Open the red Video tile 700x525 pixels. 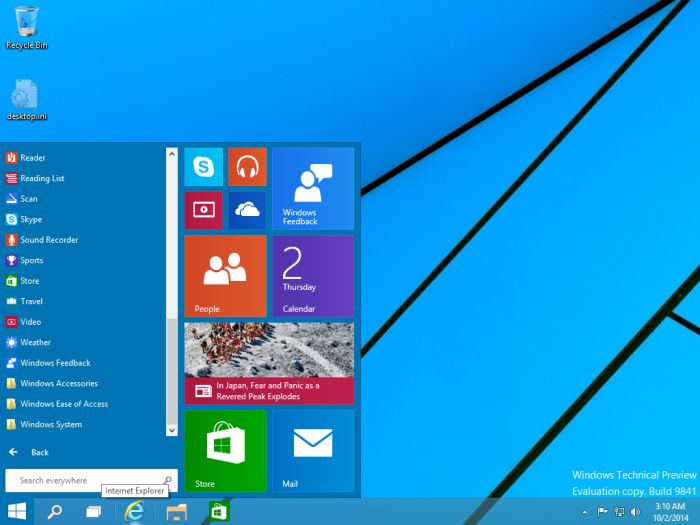pos(203,210)
